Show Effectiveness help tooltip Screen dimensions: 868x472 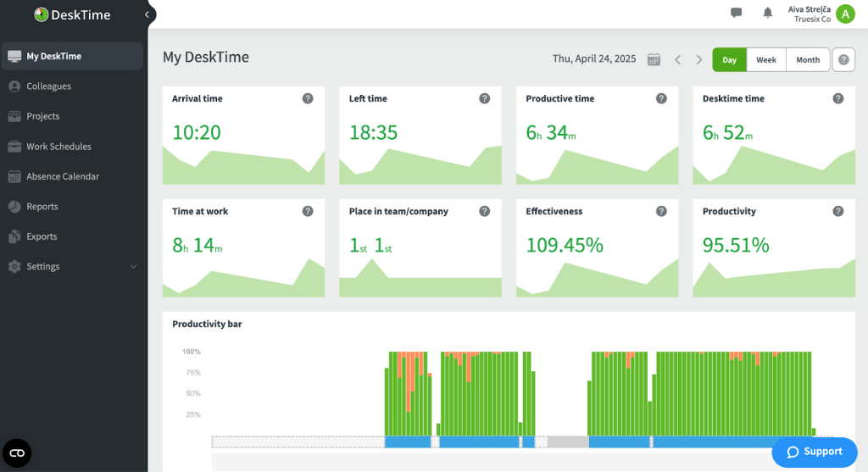[x=661, y=211]
